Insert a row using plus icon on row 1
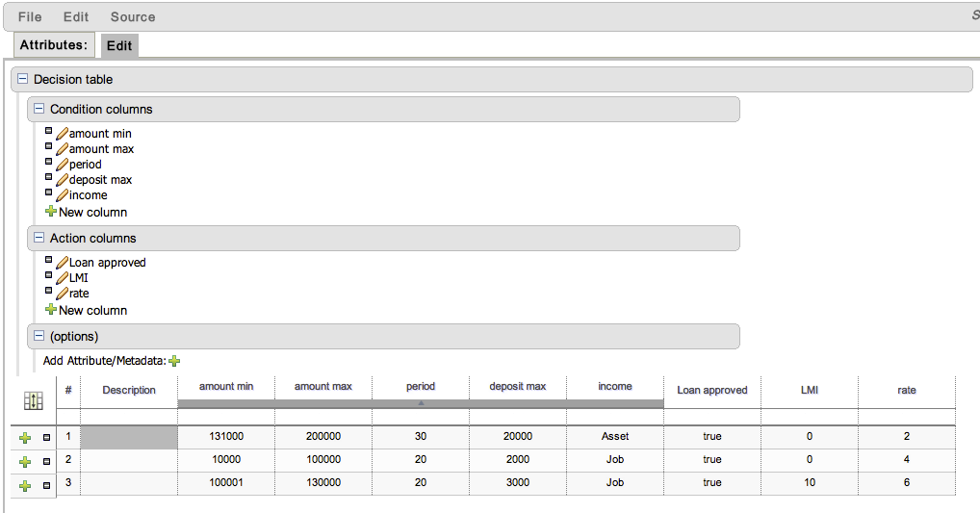This screenshot has width=980, height=513. (26, 438)
